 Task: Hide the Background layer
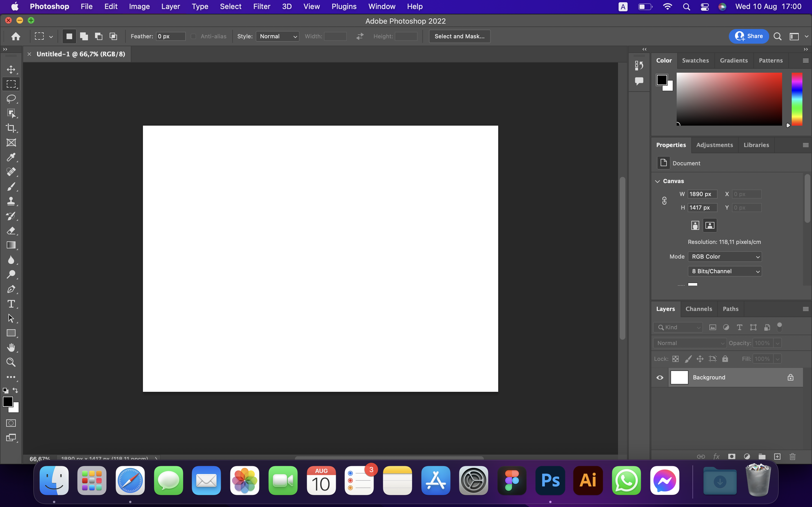click(660, 377)
